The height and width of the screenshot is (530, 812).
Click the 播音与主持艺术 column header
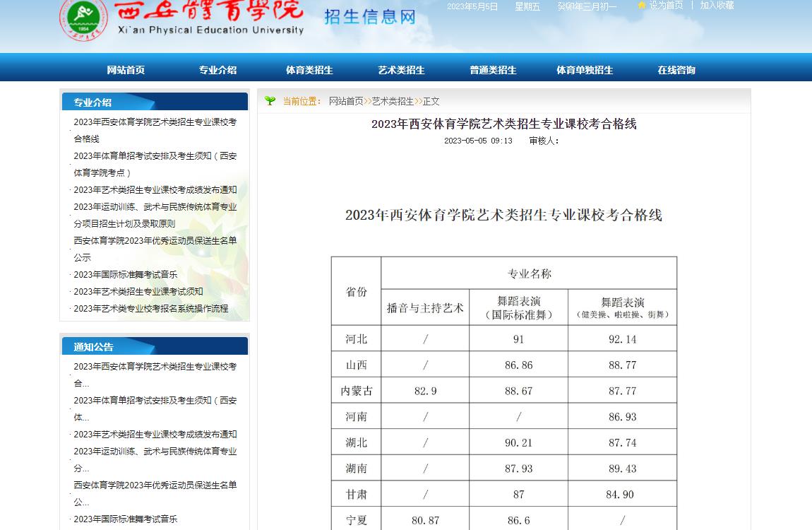(425, 307)
